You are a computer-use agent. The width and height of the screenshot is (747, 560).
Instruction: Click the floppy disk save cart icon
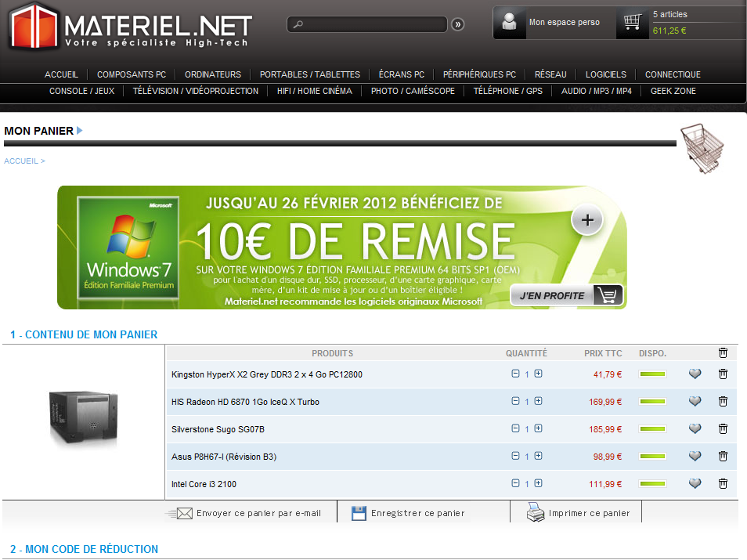pyautogui.click(x=359, y=513)
